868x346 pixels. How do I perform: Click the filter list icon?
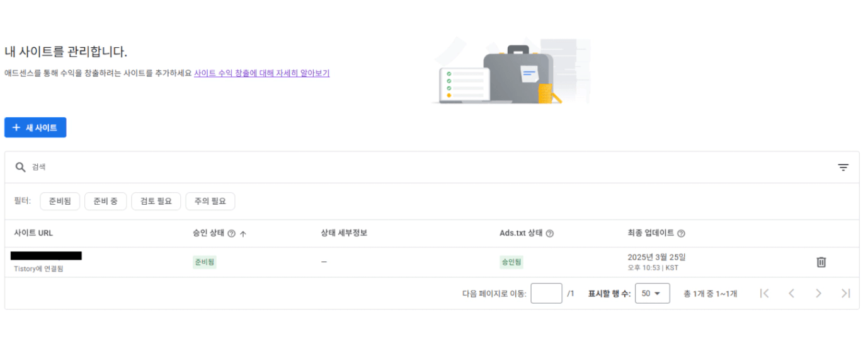(843, 167)
